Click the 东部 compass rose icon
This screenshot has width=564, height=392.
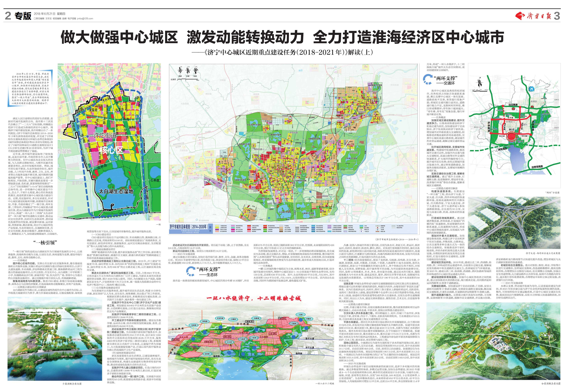[195, 70]
